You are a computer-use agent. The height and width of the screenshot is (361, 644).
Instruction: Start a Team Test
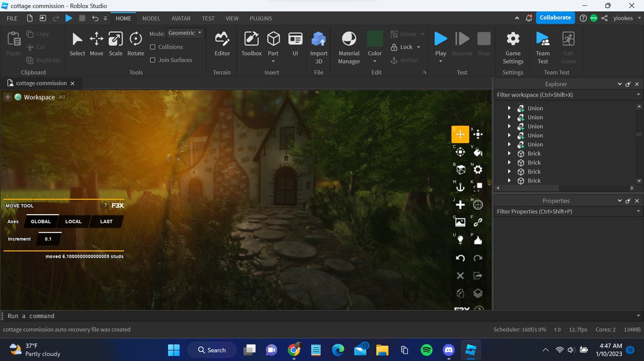click(x=543, y=47)
